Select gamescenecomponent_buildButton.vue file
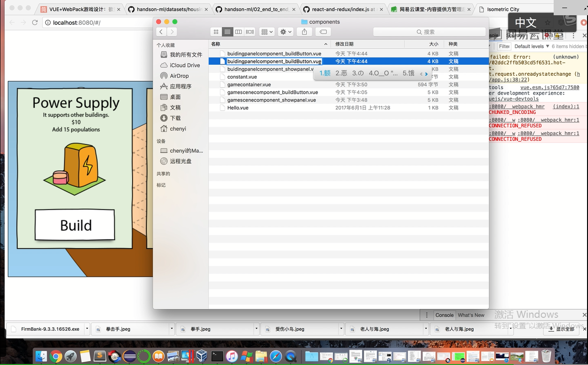Viewport: 588px width, 365px height. 349,92
